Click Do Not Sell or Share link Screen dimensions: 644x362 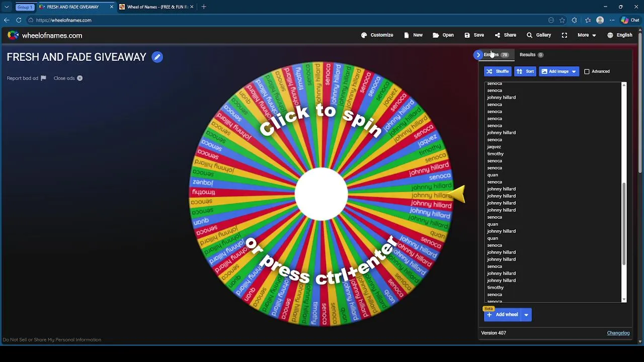pos(52,340)
